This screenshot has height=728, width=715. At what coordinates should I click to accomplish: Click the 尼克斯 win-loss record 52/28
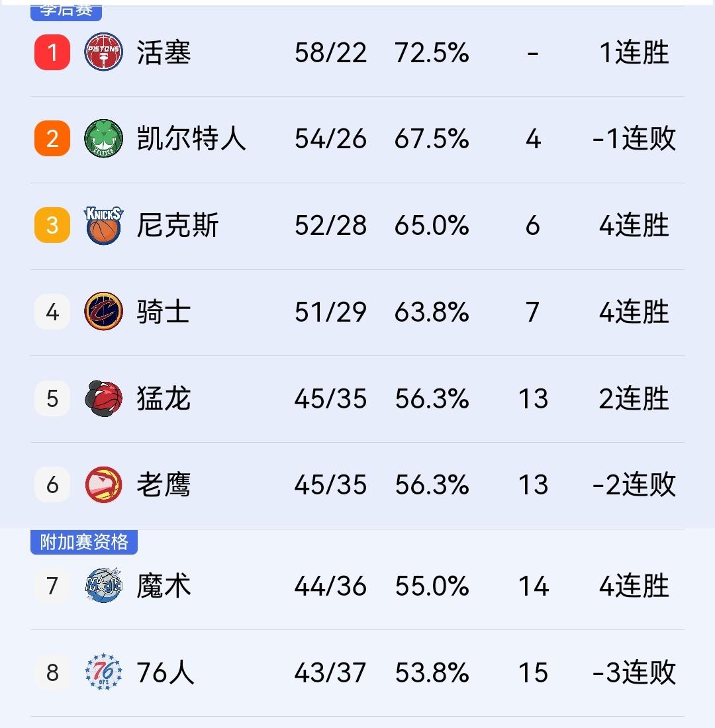[331, 225]
